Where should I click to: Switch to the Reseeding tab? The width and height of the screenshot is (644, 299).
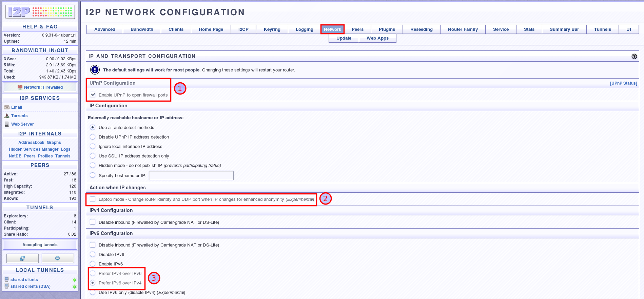(x=421, y=29)
